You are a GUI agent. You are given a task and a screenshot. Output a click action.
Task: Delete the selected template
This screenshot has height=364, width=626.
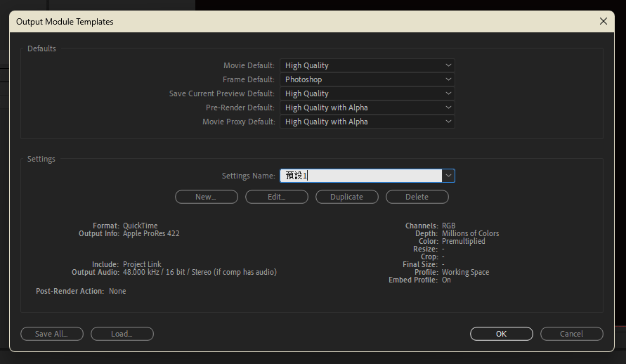(x=417, y=197)
